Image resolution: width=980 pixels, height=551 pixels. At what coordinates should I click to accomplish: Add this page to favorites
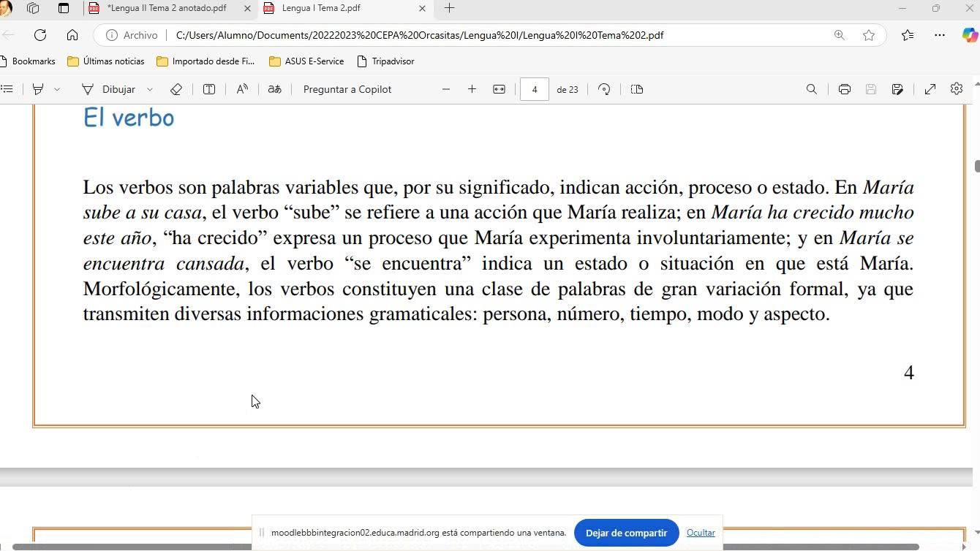tap(869, 35)
